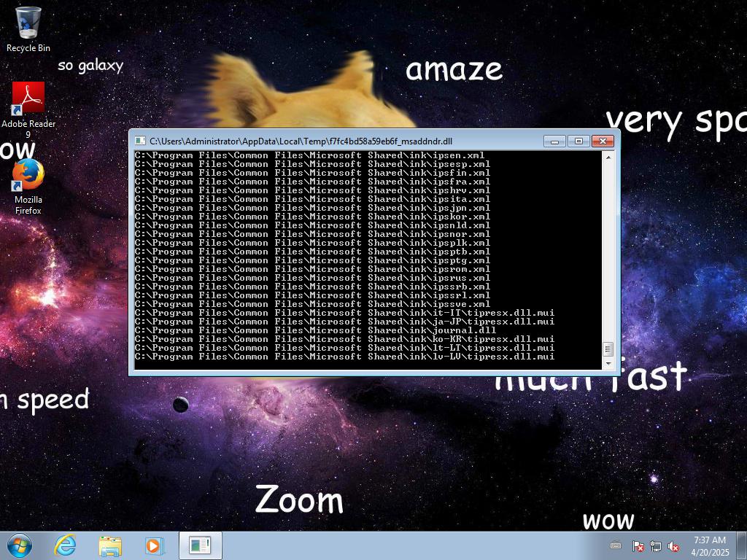Click the console line with ko-KR\tipresx.dll.mui
747x560 pixels.
pos(345,340)
